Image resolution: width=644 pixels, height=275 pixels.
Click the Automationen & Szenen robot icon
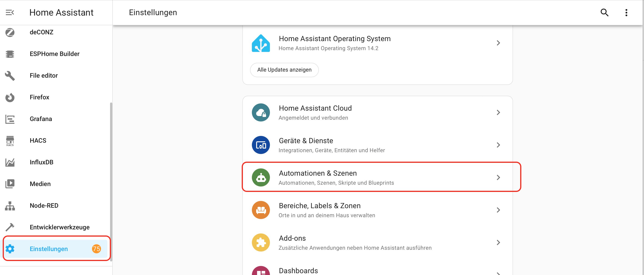pos(261,177)
